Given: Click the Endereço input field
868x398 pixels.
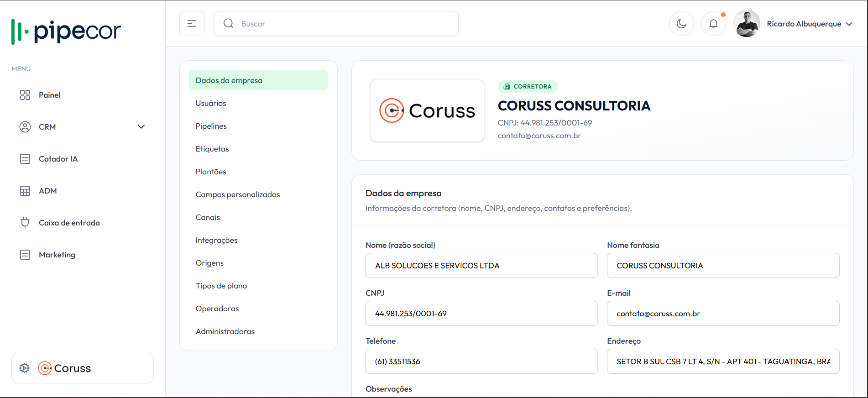Looking at the screenshot, I should (723, 361).
